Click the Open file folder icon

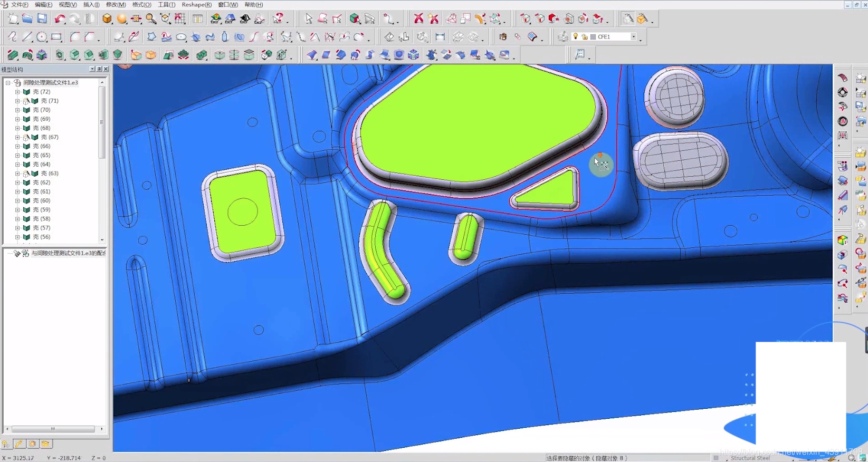[x=27, y=19]
